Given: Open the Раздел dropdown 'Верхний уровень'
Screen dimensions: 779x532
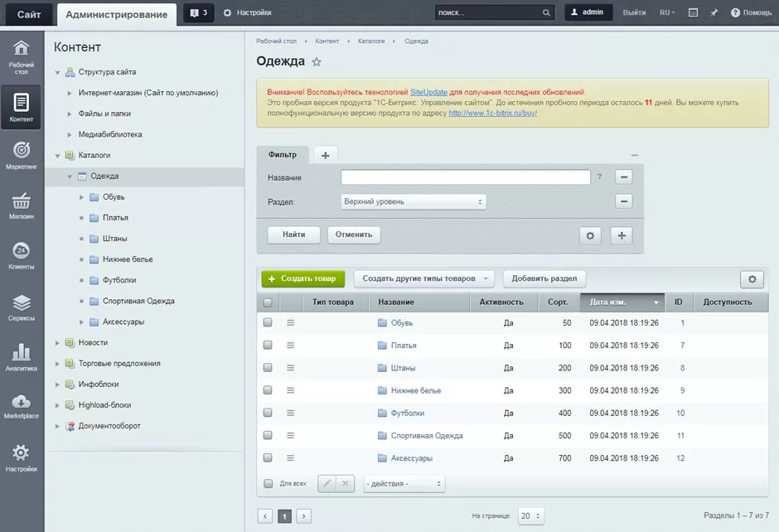Looking at the screenshot, I should click(414, 201).
